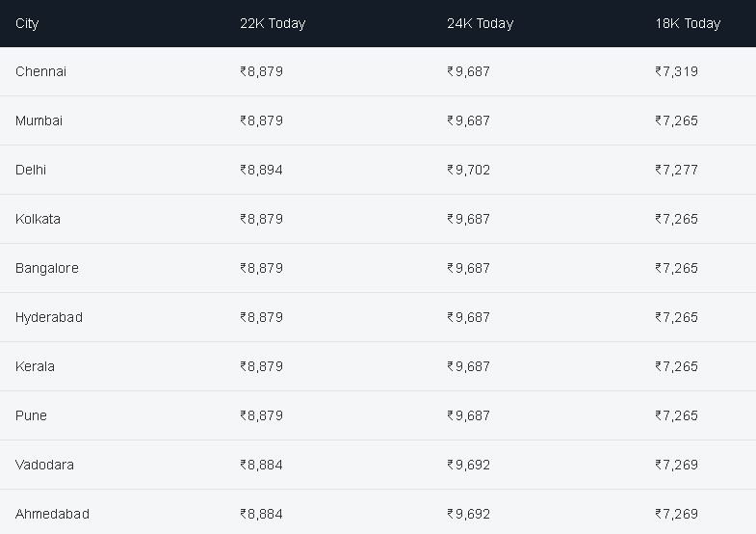The width and height of the screenshot is (756, 534).
Task: Click Delhi's 24K price ₹9,702
Action: click(469, 170)
